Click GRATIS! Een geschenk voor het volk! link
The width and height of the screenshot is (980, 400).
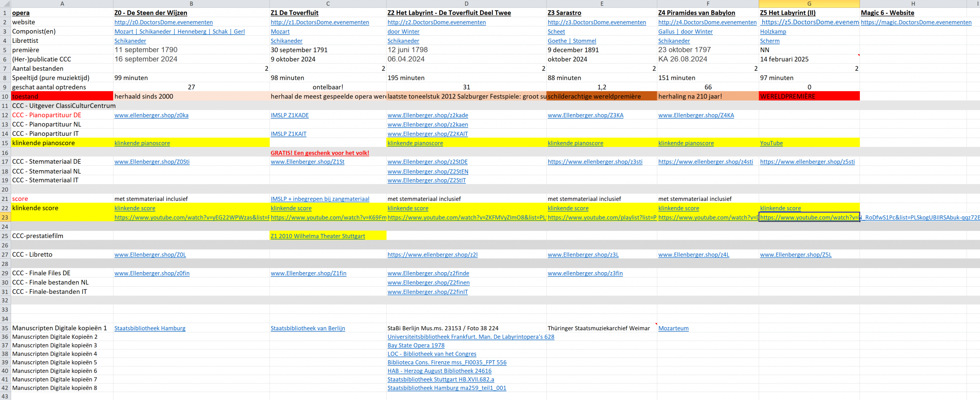pos(320,153)
